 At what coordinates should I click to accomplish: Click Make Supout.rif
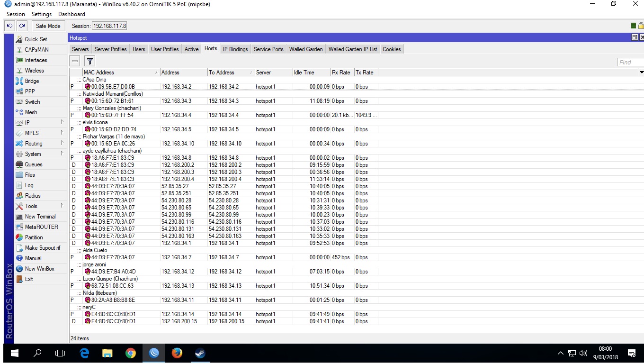[43, 248]
